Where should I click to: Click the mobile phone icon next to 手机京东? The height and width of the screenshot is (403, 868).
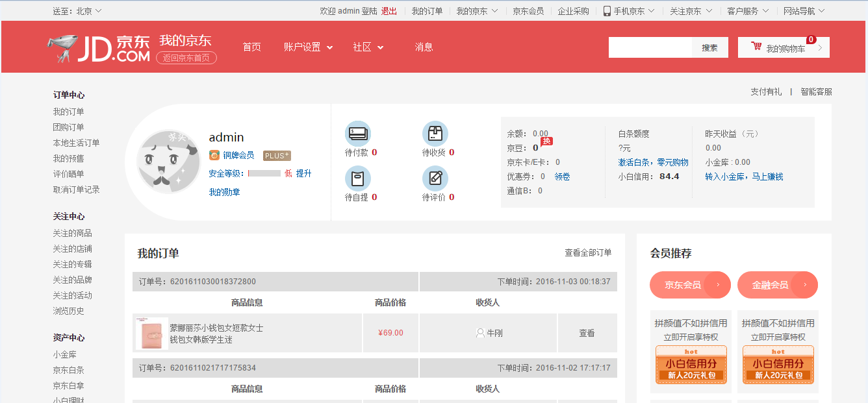[607, 11]
